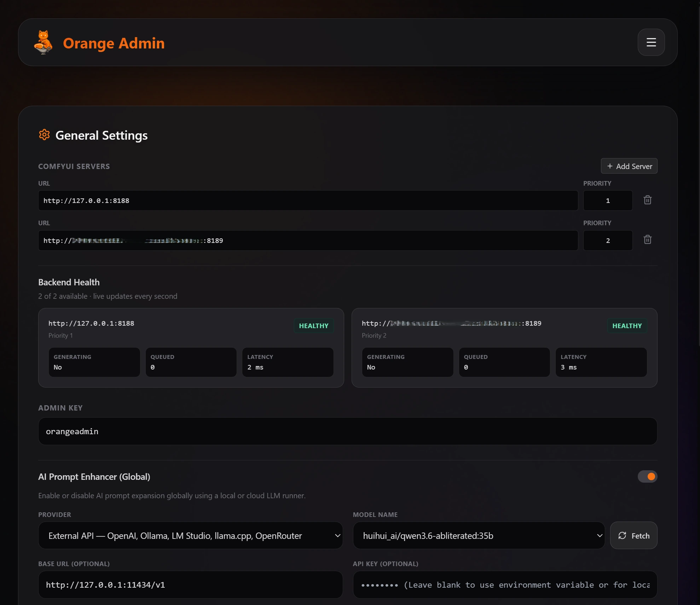Click the General Settings gear icon
Screen dimensions: 700x605
tap(44, 135)
